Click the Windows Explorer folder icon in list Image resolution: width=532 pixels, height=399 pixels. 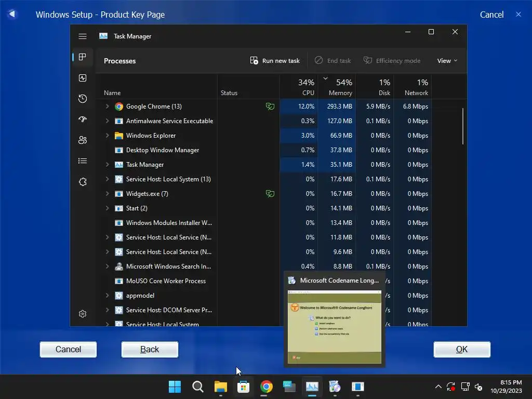(119, 136)
